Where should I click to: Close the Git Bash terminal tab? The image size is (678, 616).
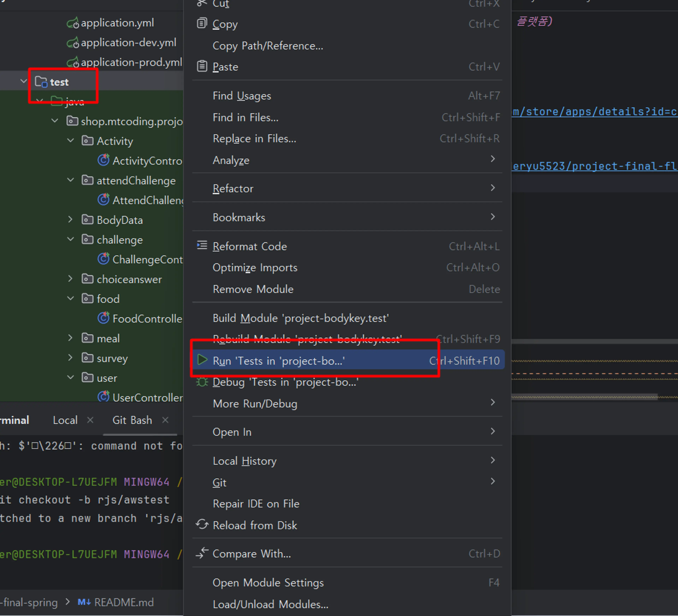165,420
